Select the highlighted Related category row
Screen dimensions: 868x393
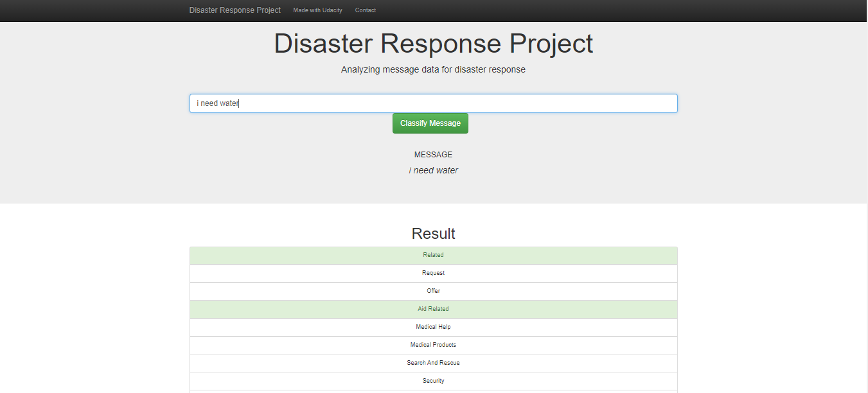pos(433,255)
